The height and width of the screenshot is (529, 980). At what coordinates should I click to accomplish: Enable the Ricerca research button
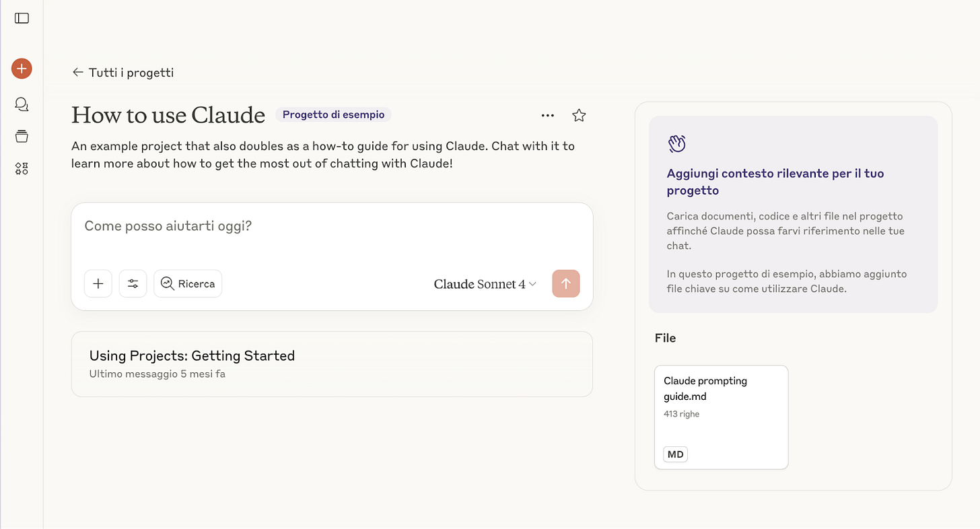point(188,283)
